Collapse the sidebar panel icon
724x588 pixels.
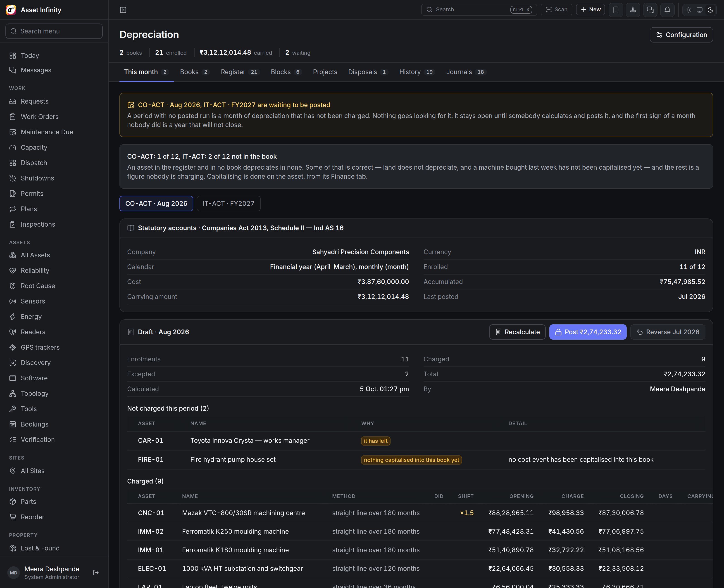[x=123, y=10]
